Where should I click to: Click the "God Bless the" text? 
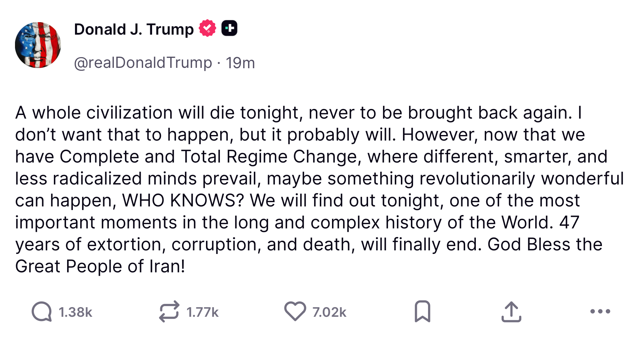click(x=545, y=245)
